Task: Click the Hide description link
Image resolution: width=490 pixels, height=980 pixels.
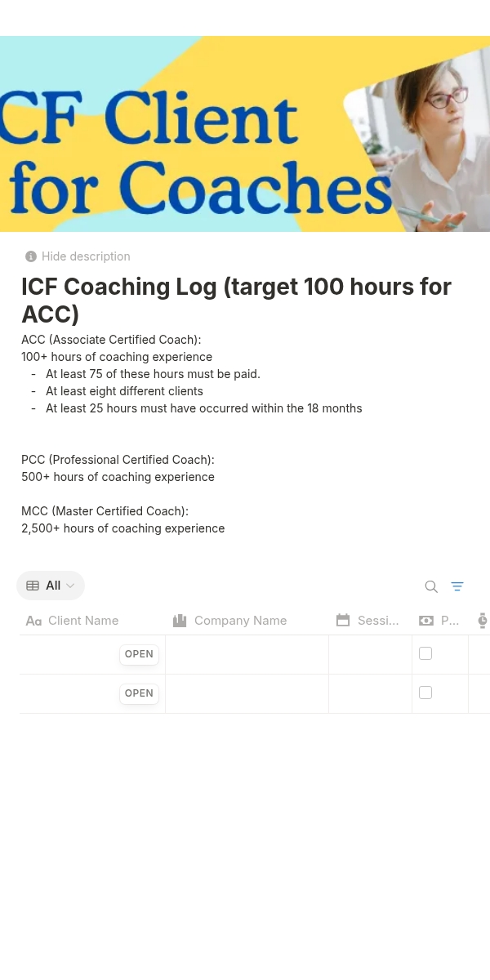Action: (86, 256)
